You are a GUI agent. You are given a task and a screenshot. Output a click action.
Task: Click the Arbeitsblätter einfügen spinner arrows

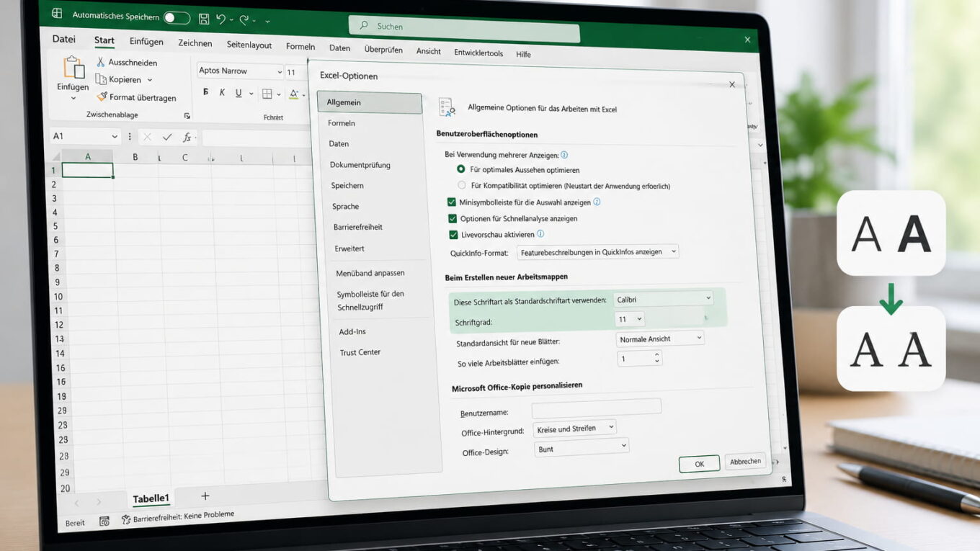pyautogui.click(x=656, y=358)
